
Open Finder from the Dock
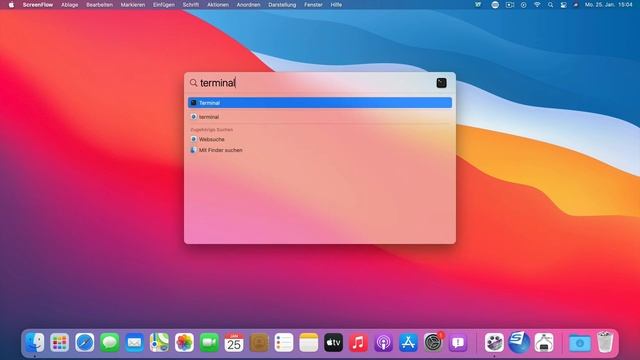coord(35,342)
